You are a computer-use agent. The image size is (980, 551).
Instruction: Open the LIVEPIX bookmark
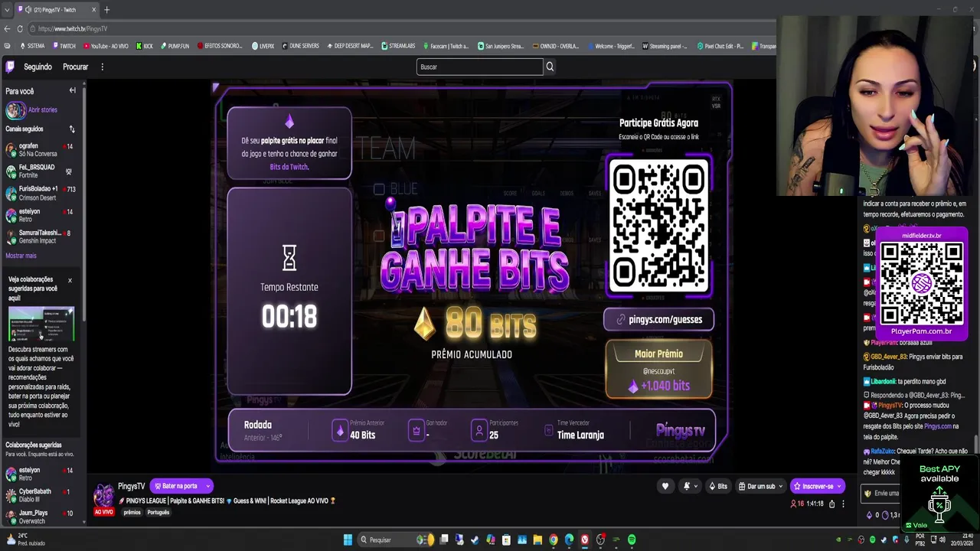[263, 46]
